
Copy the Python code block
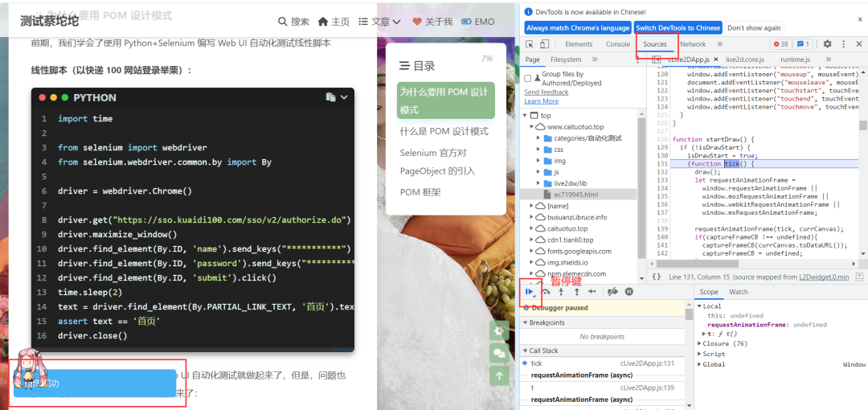pyautogui.click(x=330, y=97)
